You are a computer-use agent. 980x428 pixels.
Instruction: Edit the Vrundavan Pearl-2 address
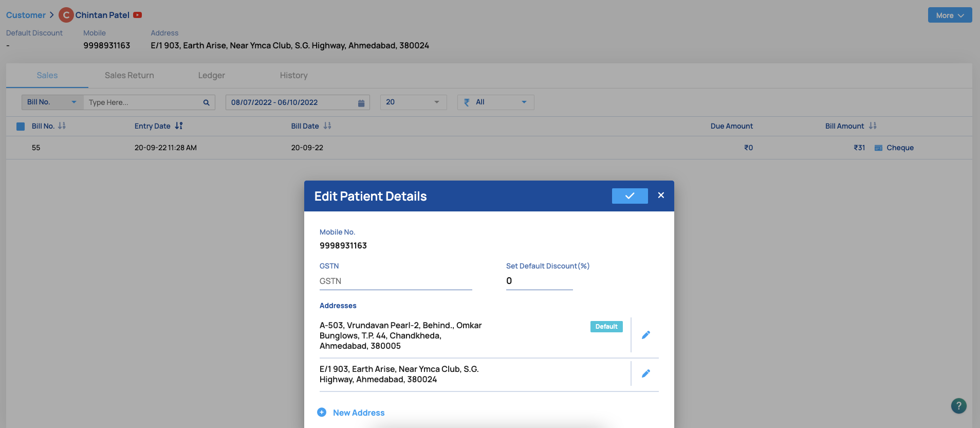tap(645, 335)
